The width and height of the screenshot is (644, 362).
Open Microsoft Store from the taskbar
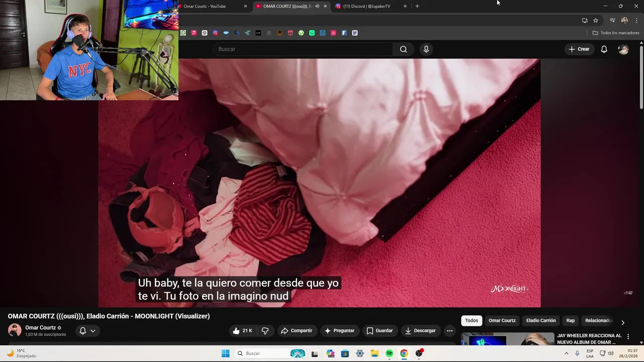click(345, 353)
